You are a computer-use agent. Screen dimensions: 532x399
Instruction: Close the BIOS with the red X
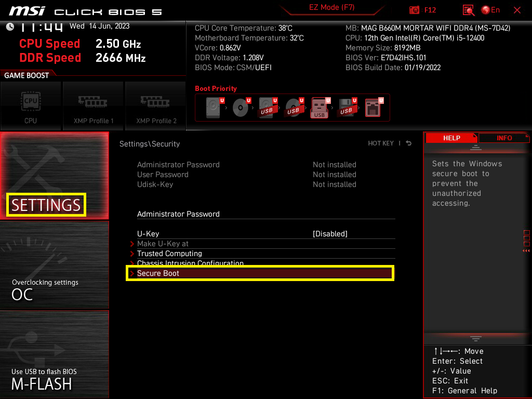tap(517, 10)
